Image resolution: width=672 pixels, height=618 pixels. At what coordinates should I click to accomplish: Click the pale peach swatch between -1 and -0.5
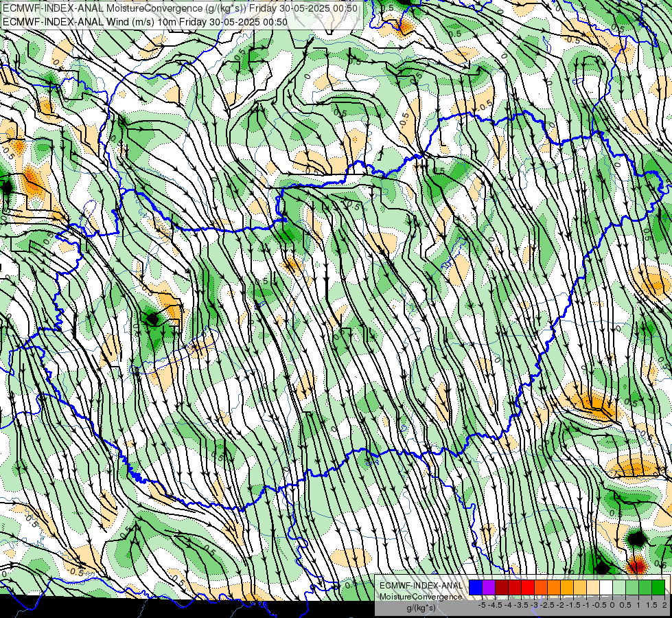(592, 587)
